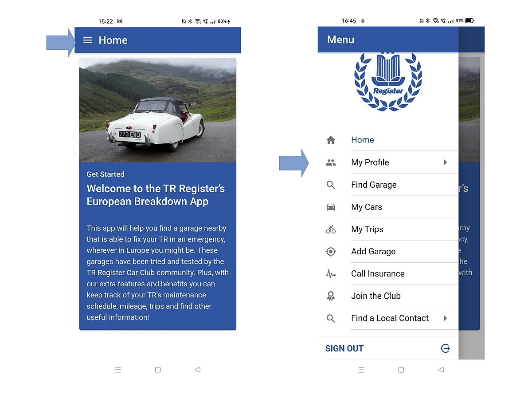Click the magnifier icon beside Find Garage
Viewport: 532px width, 399px height.
pyautogui.click(x=331, y=185)
